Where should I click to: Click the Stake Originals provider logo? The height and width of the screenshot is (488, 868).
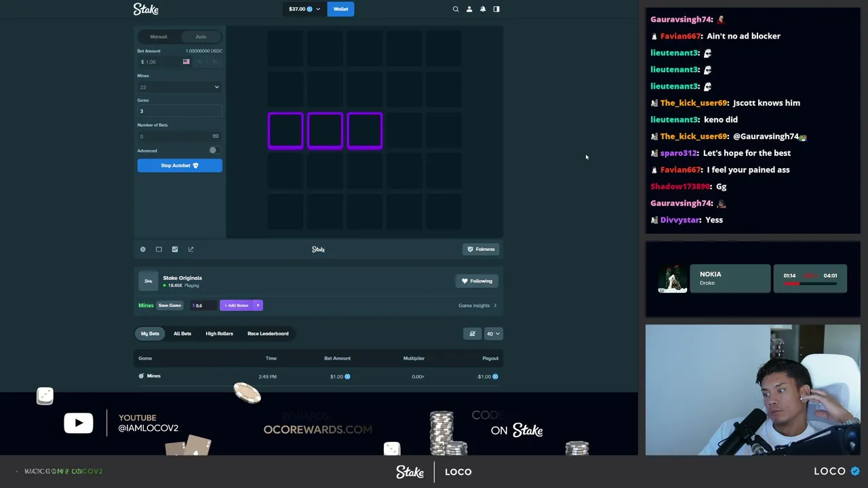[x=149, y=281]
